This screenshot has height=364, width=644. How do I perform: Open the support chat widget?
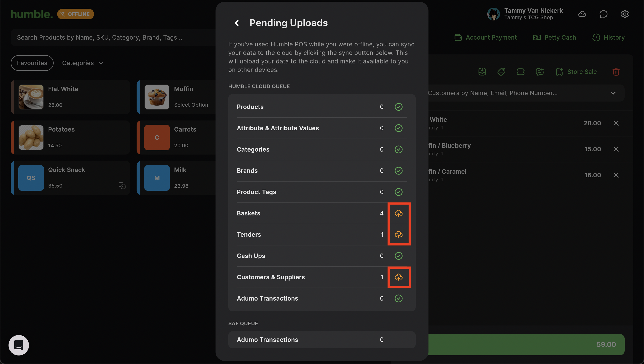pyautogui.click(x=19, y=345)
